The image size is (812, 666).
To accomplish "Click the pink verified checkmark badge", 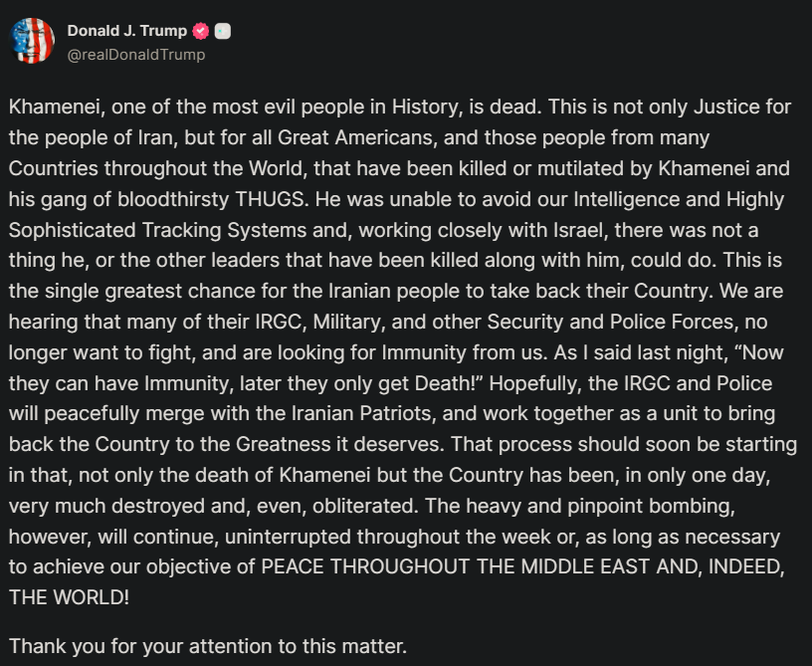I will pos(201,31).
